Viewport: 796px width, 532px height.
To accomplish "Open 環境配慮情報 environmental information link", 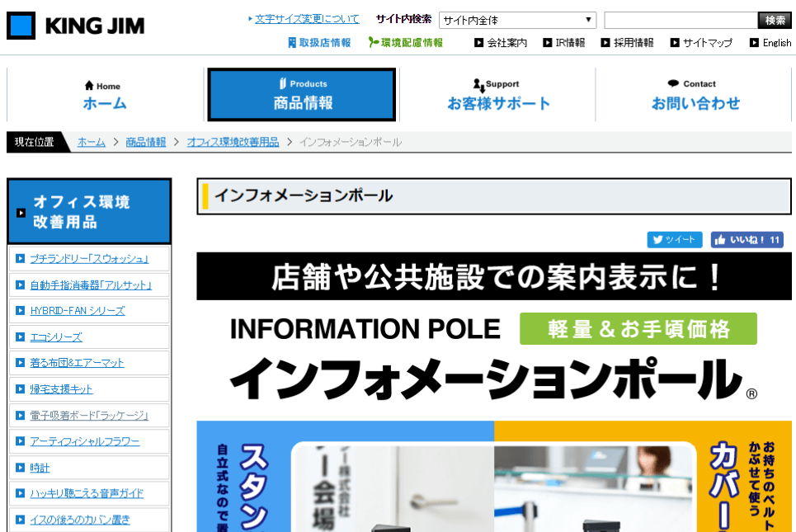I will point(412,43).
